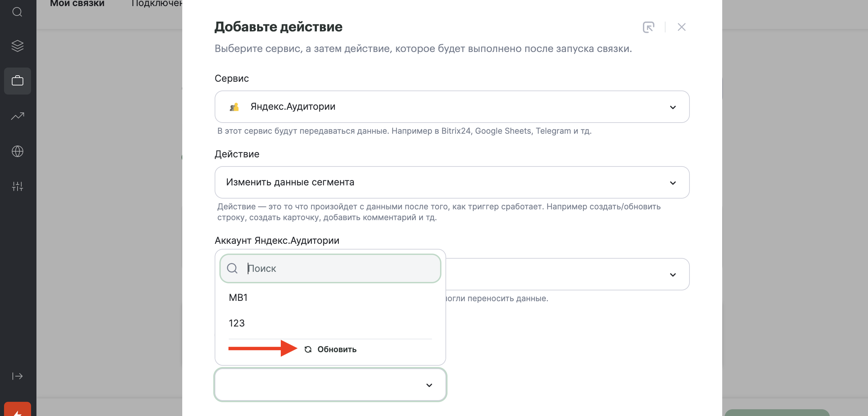
Task: Open the sliders settings icon in sidebar
Action: tap(17, 186)
